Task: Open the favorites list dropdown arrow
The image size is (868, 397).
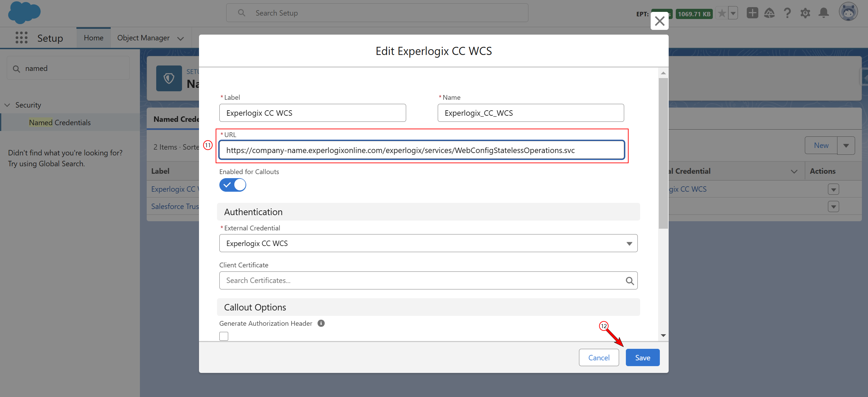Action: click(x=733, y=14)
